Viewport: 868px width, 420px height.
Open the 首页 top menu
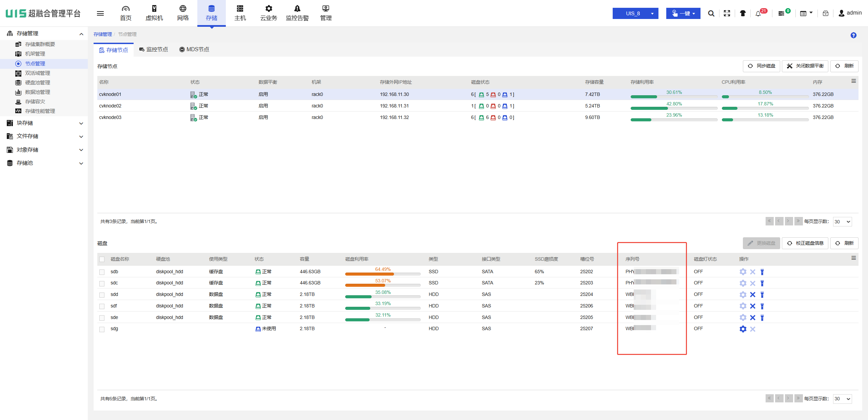point(126,13)
